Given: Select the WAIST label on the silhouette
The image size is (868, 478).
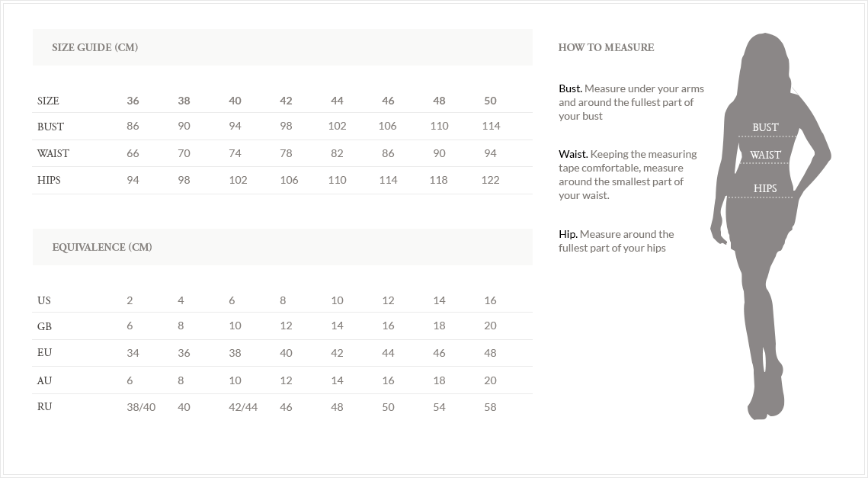Looking at the screenshot, I should tap(765, 155).
